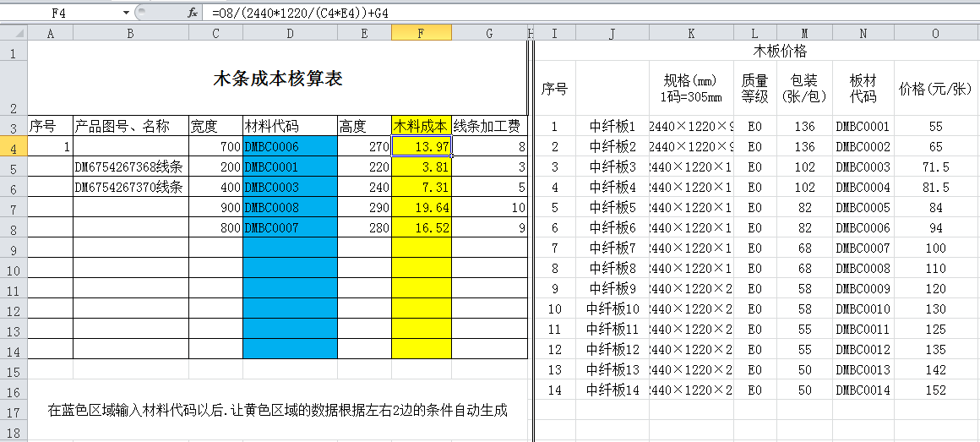This screenshot has width=980, height=442.
Task: Click the Select All corner triangle
Action: (x=14, y=33)
